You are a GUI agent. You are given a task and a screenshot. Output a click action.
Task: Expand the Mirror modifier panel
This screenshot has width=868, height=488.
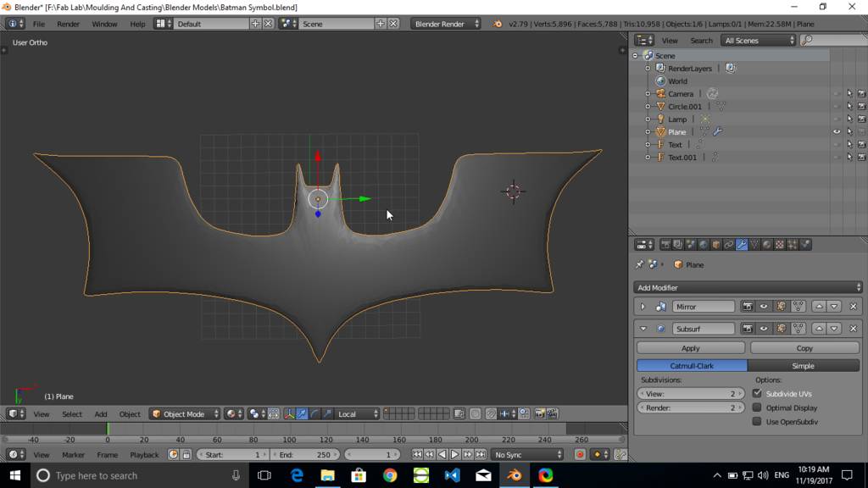click(643, 307)
